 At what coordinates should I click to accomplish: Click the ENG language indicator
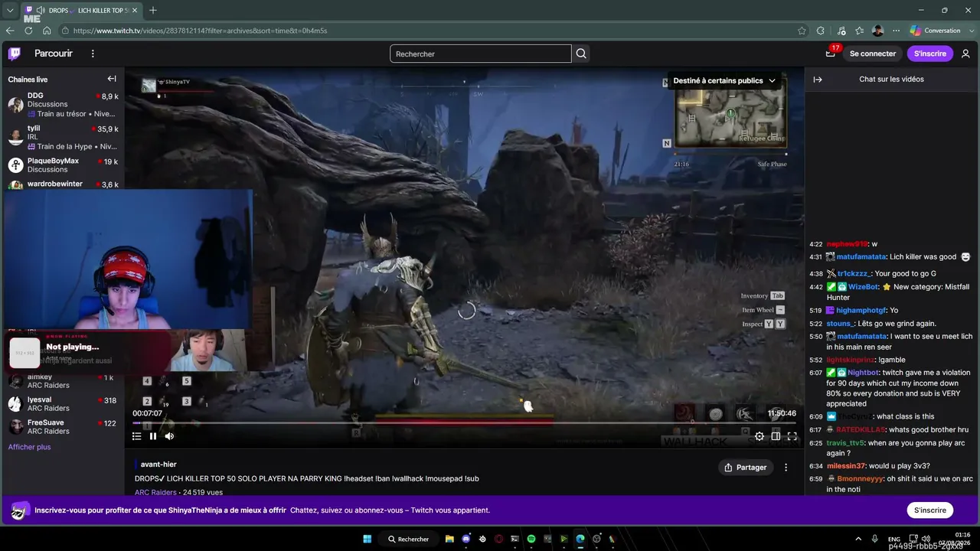893,539
